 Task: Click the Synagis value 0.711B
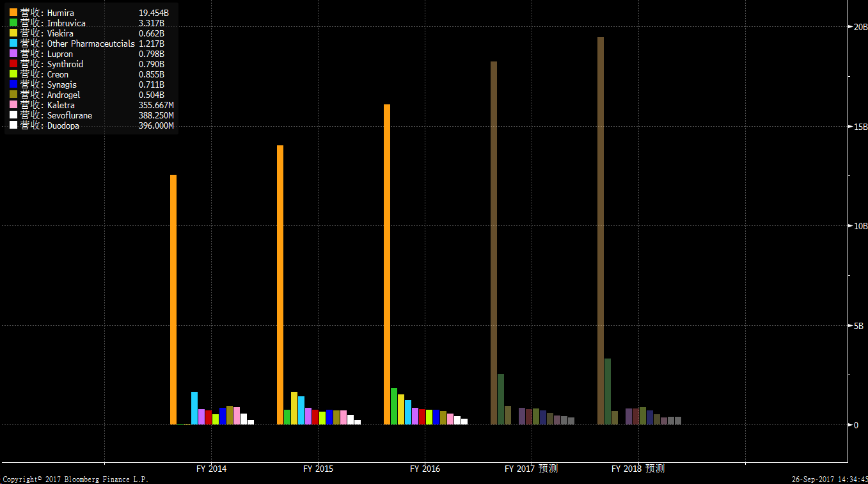coord(152,85)
